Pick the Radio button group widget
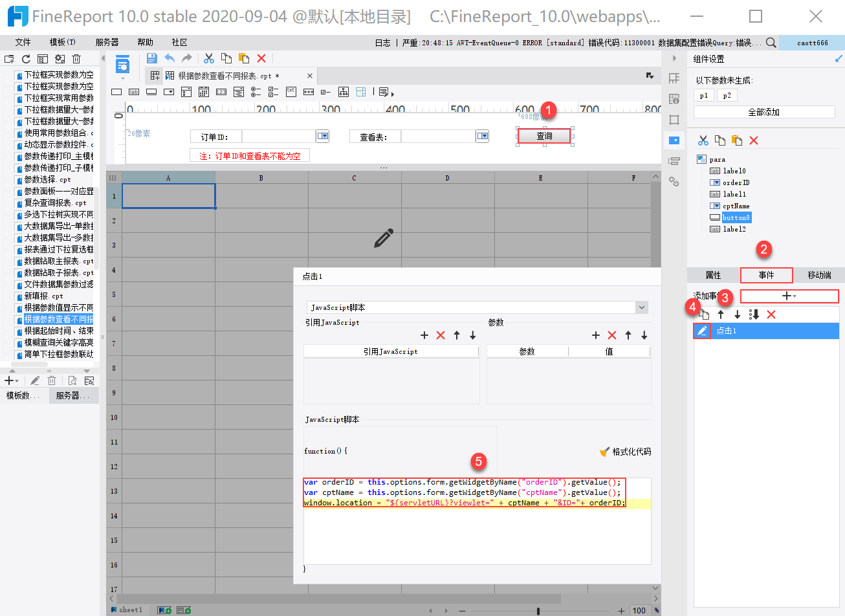The width and height of the screenshot is (845, 616). coord(256,92)
